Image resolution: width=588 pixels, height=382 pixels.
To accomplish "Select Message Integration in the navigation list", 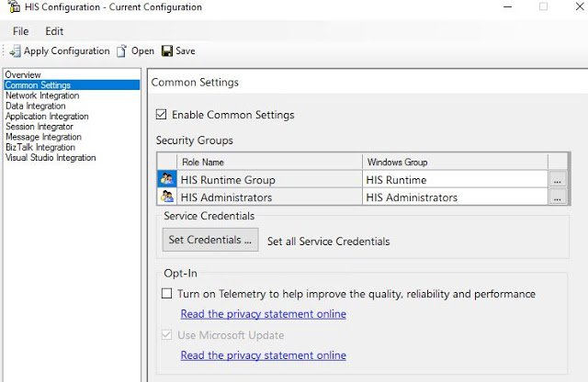I will click(x=43, y=137).
